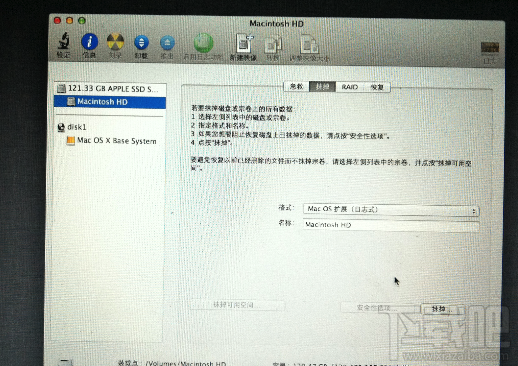The height and width of the screenshot is (366, 518).
Task: Switch to the 恢复 (Restore) tab
Action: (377, 87)
